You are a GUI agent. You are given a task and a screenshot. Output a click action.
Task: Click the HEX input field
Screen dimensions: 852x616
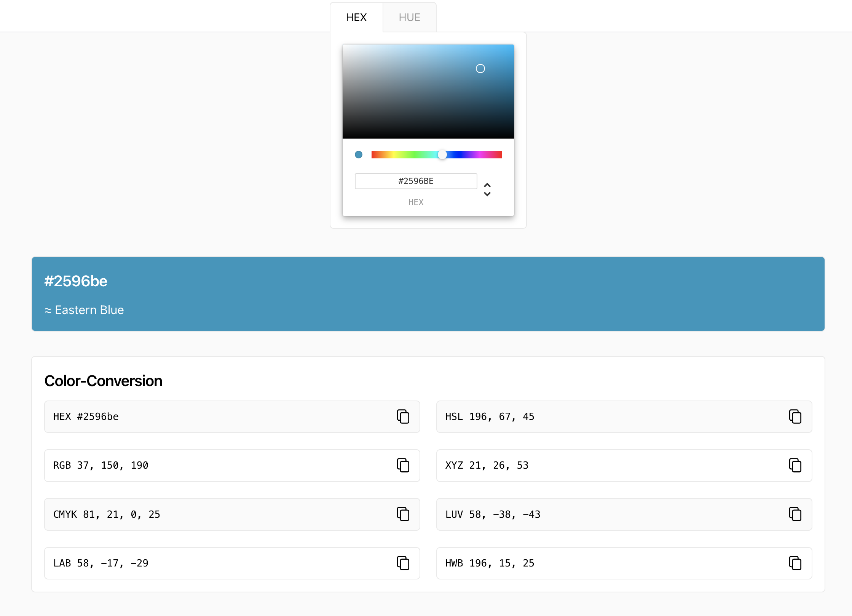(x=415, y=180)
